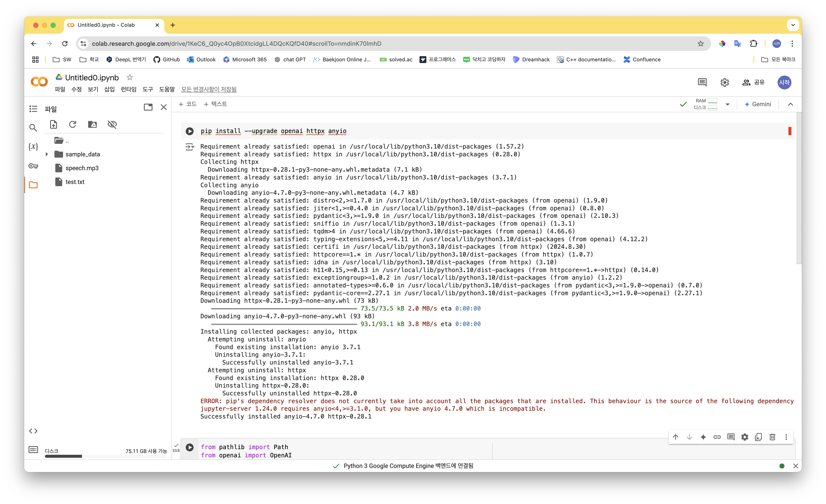Image resolution: width=826 pixels, height=504 pixels.
Task: Open the RAM and disk resource dropdown
Action: [x=728, y=104]
